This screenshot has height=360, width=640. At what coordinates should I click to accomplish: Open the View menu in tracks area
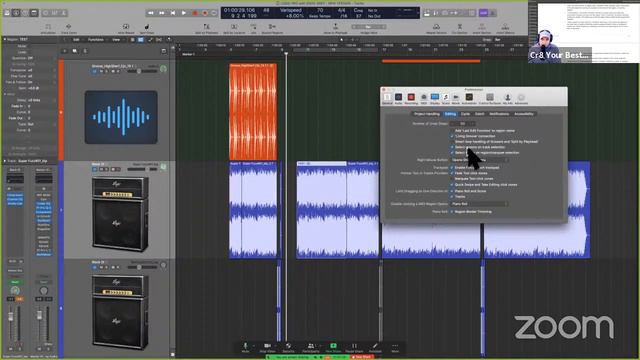click(116, 40)
